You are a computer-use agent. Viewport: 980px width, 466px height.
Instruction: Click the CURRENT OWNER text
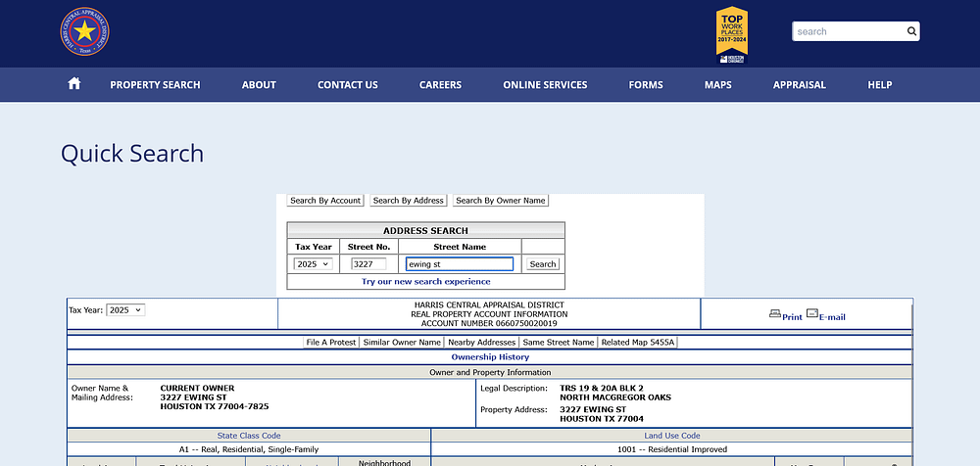pyautogui.click(x=198, y=389)
